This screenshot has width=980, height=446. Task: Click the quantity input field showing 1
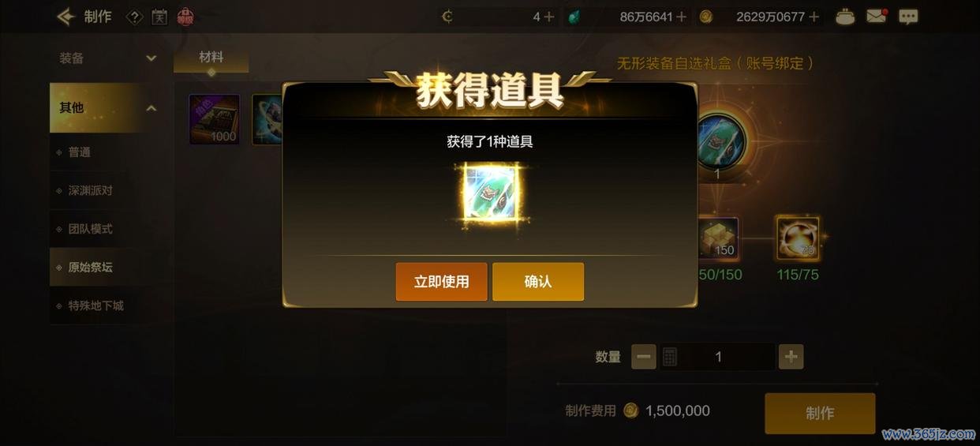tap(718, 357)
